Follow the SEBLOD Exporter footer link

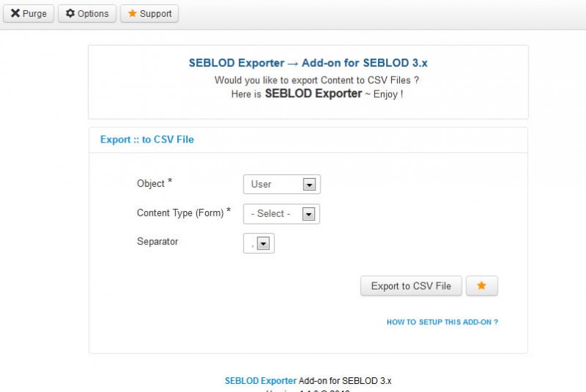point(260,381)
